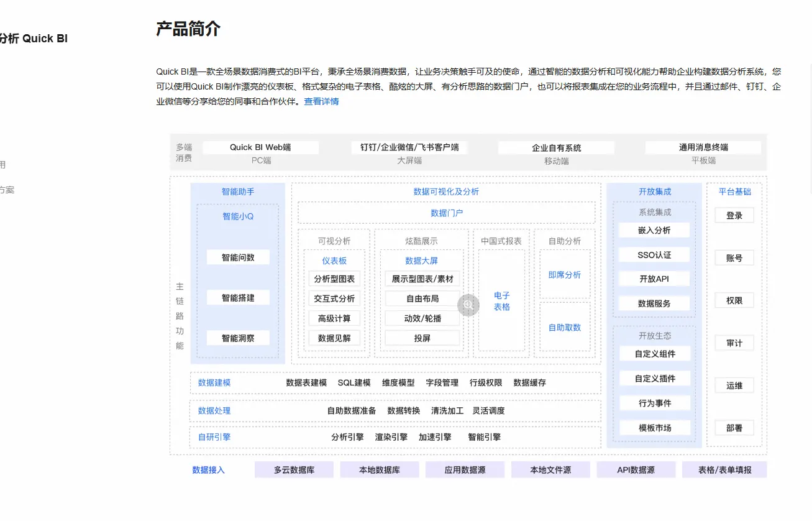
Task: Click the 自由布局 box
Action: pos(422,298)
